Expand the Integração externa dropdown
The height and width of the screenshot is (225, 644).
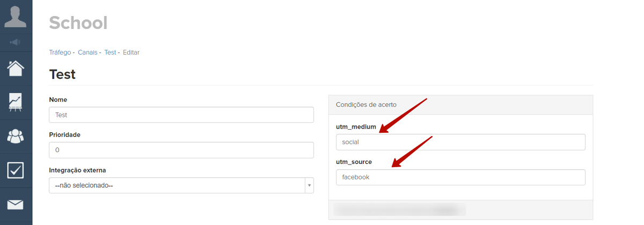pyautogui.click(x=181, y=185)
